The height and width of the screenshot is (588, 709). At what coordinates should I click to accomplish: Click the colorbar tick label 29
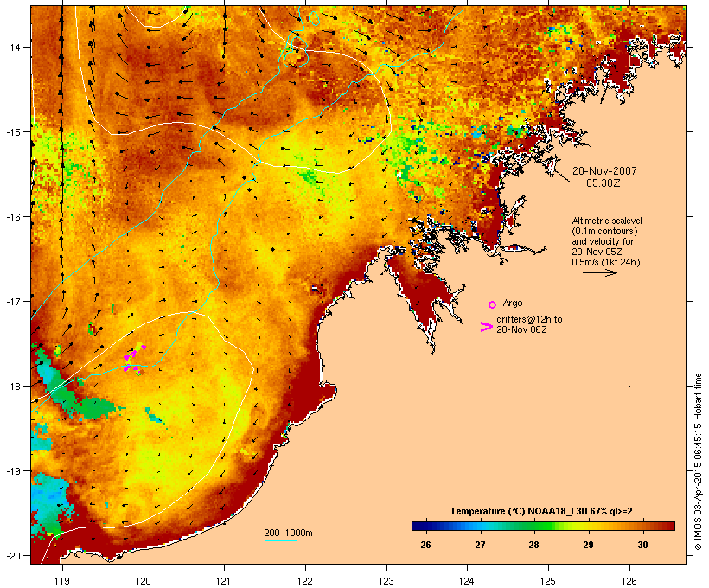pos(588,545)
